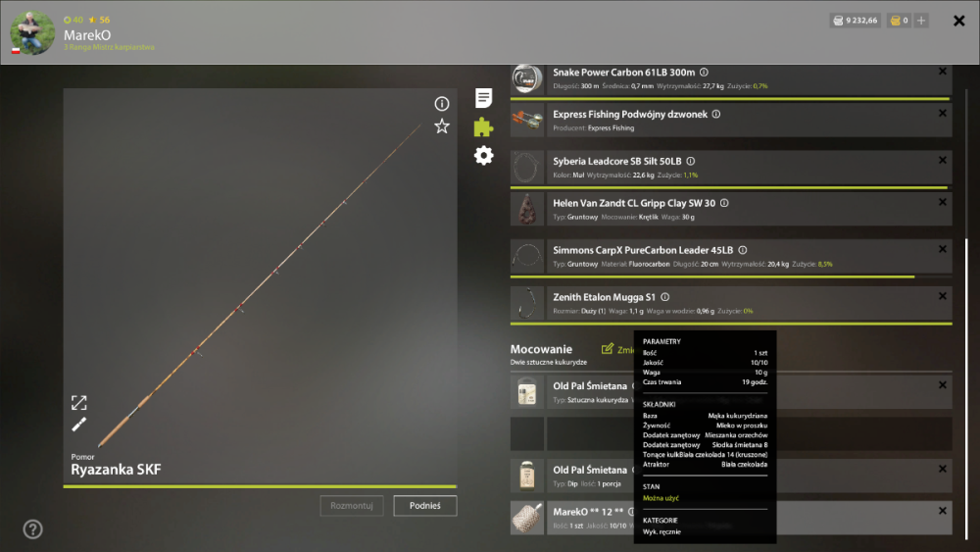This screenshot has height=552, width=980.
Task: Expand rod preview to fullscreen
Action: [x=78, y=402]
